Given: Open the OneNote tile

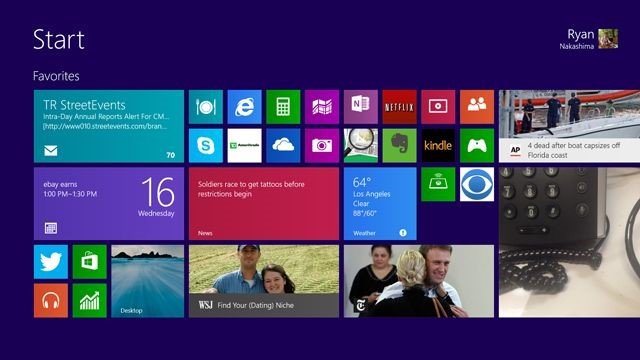Looking at the screenshot, I should [360, 107].
